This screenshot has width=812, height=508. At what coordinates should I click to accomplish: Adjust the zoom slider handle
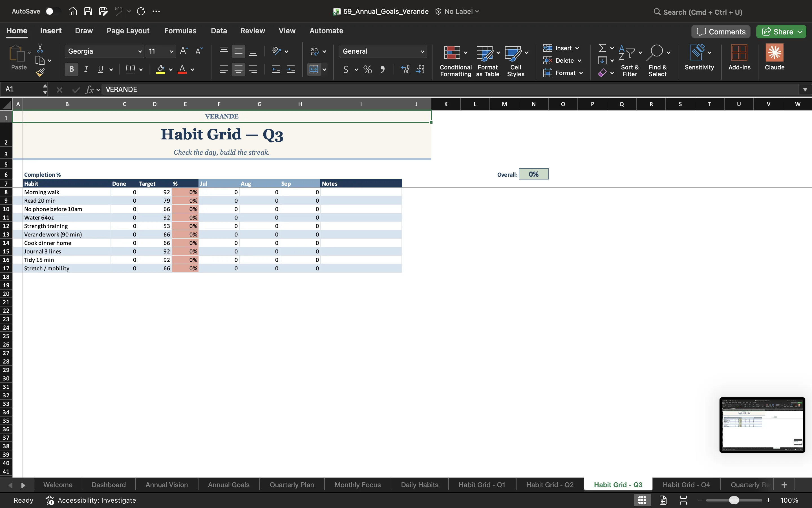734,500
